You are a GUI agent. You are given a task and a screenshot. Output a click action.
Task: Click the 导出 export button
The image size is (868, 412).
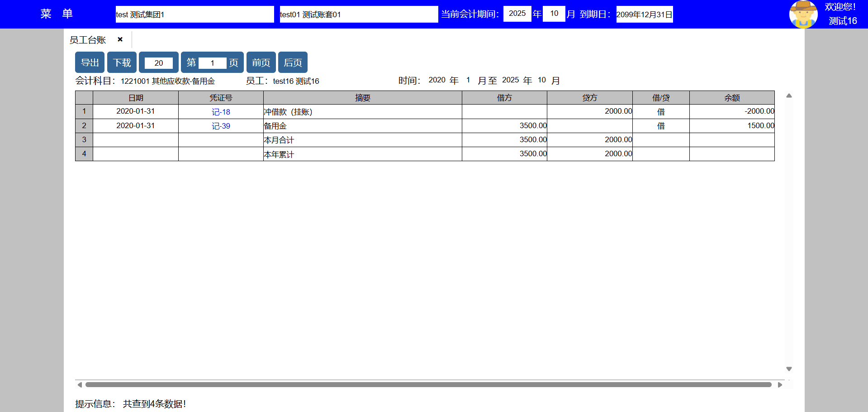90,62
